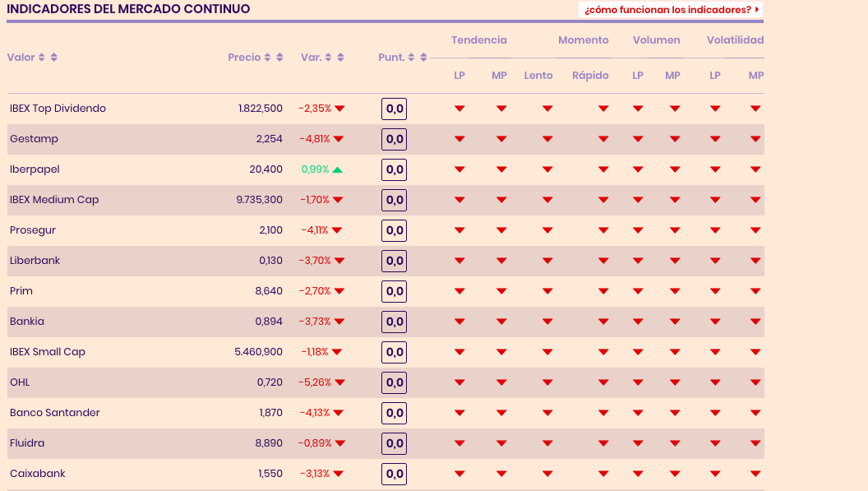Click the Lento sub-header
The height and width of the screenshot is (491, 868).
[538, 76]
